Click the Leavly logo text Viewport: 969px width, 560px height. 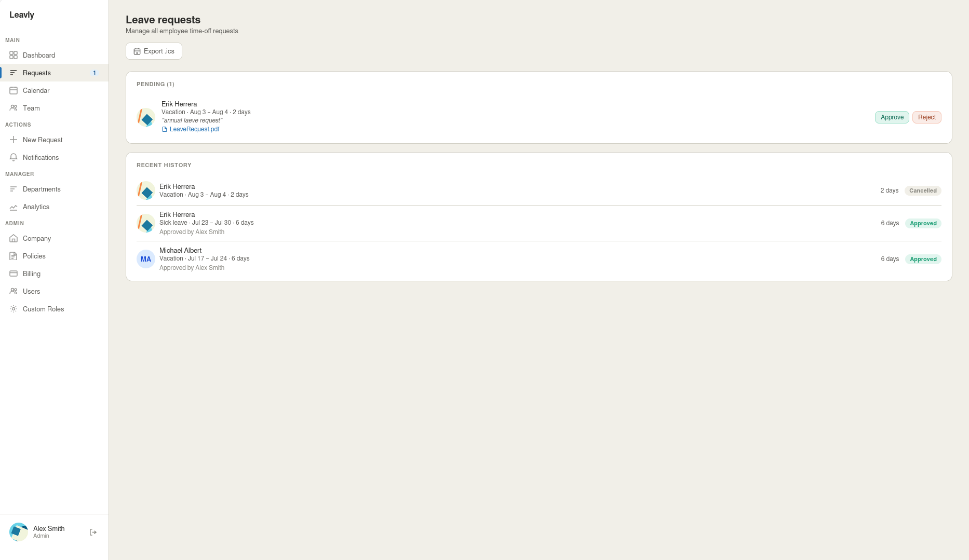click(x=22, y=15)
